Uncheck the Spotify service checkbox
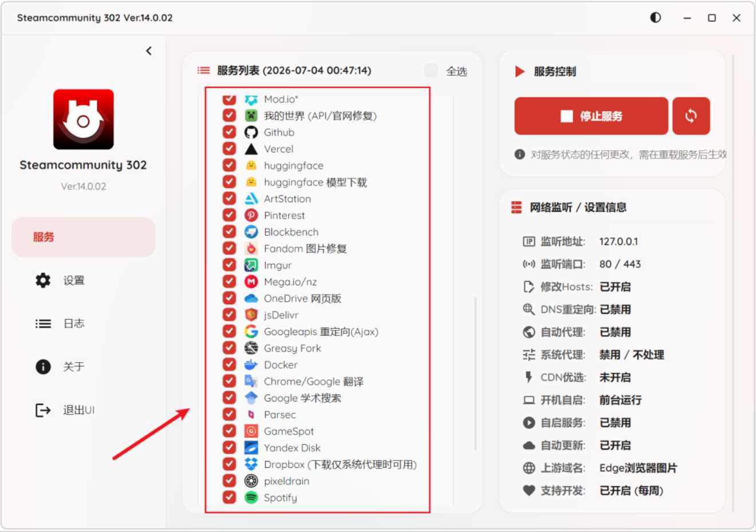 tap(229, 498)
